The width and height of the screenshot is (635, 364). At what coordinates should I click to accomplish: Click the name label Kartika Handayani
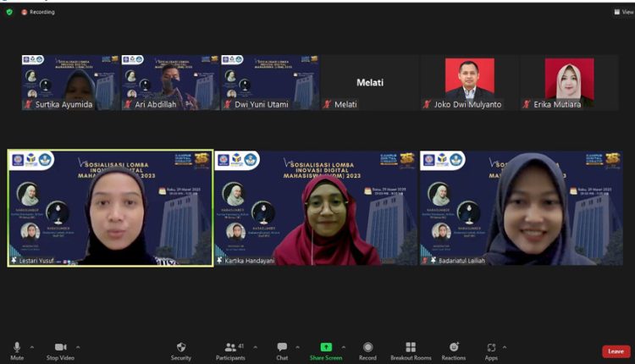coord(250,261)
